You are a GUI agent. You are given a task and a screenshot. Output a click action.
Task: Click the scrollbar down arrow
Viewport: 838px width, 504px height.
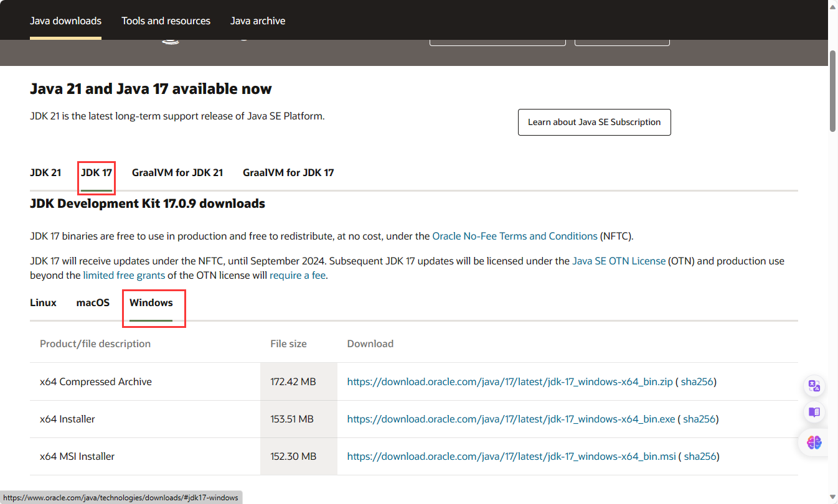[x=833, y=498]
